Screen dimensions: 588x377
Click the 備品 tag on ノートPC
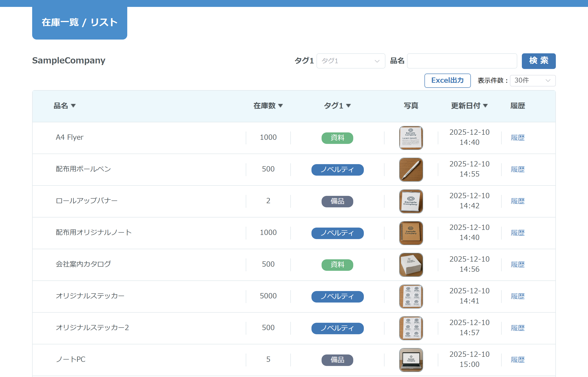tap(337, 360)
